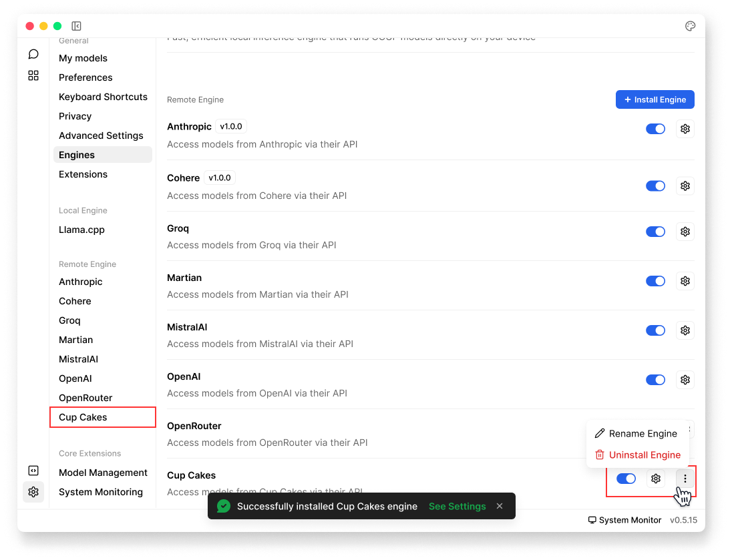This screenshot has width=730, height=560.
Task: Disable the Anthropic engine toggle
Action: [655, 129]
